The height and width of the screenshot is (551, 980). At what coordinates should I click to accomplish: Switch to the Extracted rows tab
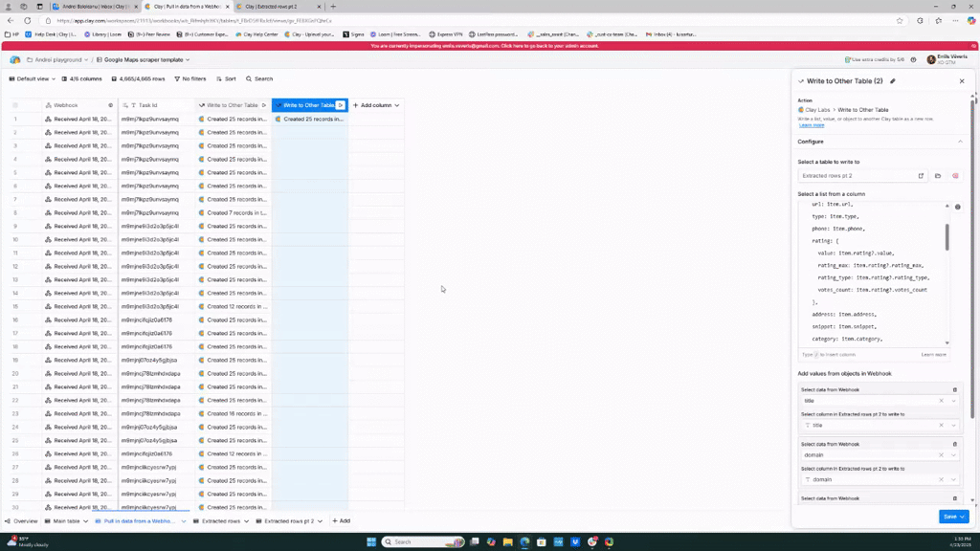(221, 521)
